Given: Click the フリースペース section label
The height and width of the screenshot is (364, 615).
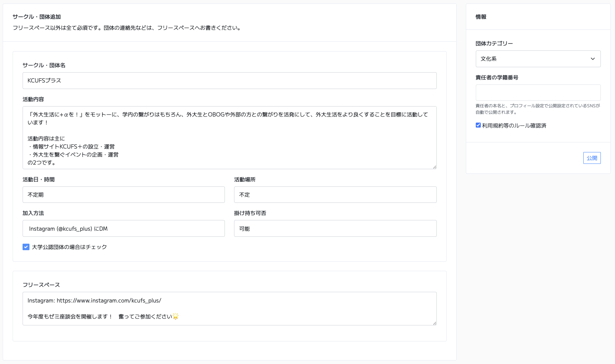Looking at the screenshot, I should coord(41,285).
